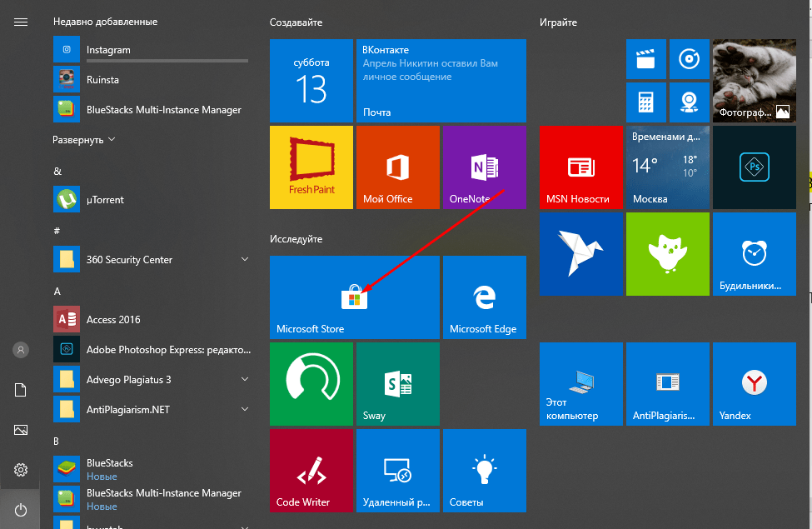Click the letter B index header

point(56,441)
